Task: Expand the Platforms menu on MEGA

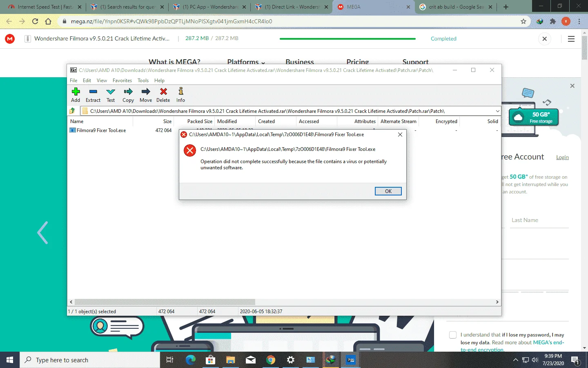Action: pos(246,62)
